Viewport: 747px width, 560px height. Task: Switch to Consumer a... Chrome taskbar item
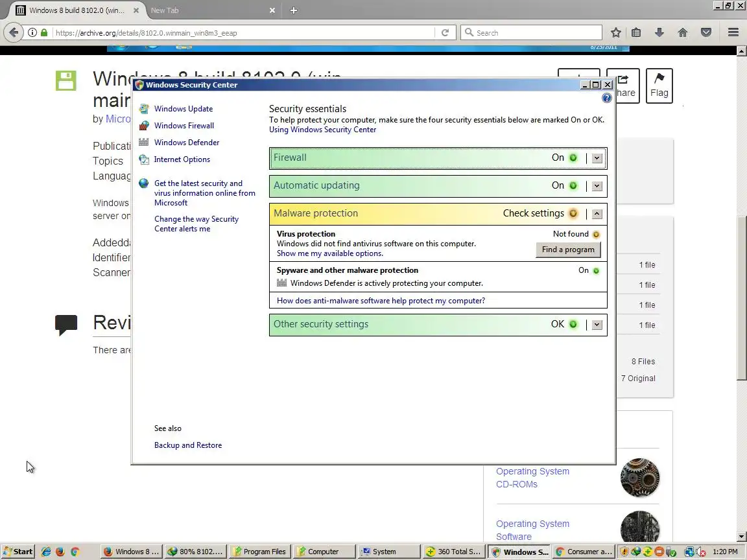[x=584, y=552]
